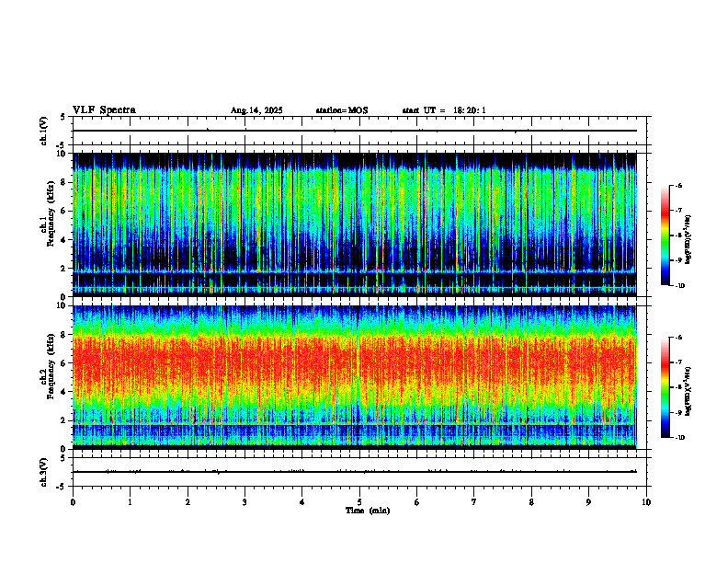Click the "ch.1(V)" axis label
The image size is (728, 563).
[x=43, y=131]
